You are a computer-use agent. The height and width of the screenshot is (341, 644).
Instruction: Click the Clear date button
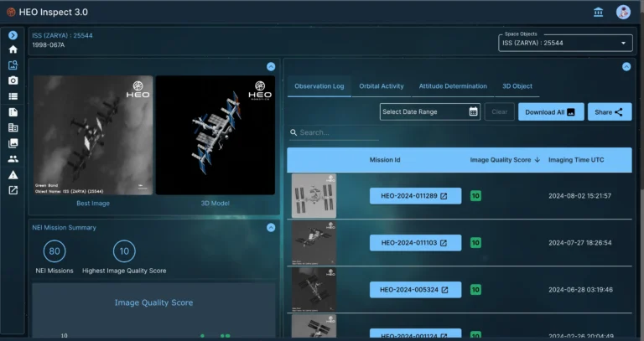(500, 112)
